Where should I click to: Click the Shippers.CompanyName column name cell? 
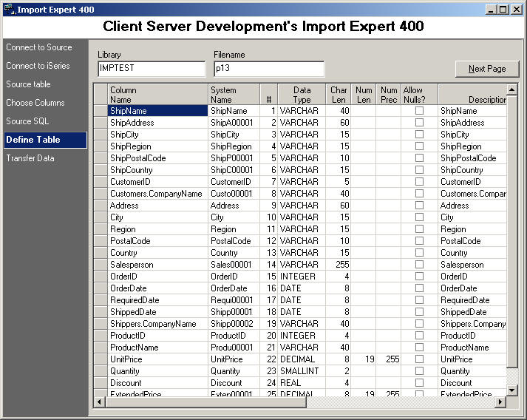point(157,323)
